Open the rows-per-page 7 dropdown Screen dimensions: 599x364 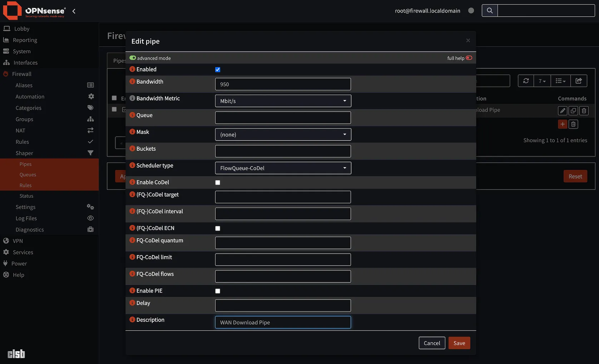(542, 81)
